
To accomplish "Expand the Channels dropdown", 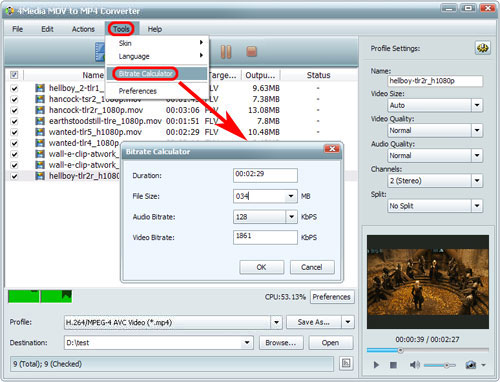I will pos(477,181).
